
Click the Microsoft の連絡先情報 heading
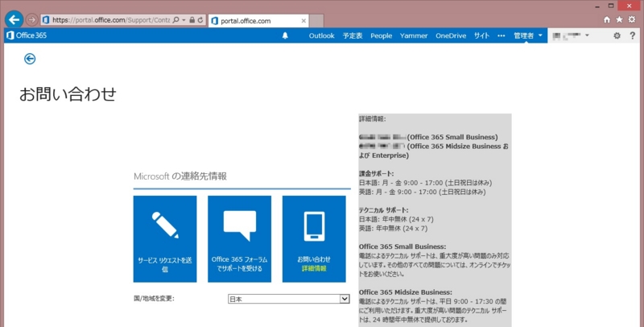pos(180,176)
